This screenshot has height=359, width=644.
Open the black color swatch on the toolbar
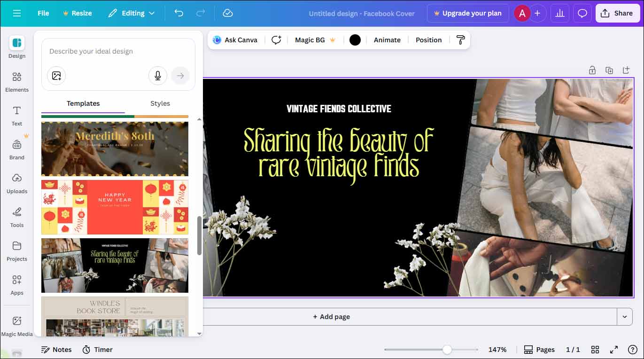[x=355, y=40]
